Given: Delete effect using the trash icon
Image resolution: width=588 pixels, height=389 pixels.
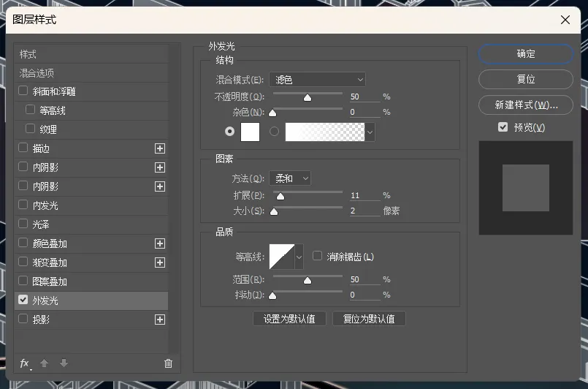Looking at the screenshot, I should pos(169,363).
